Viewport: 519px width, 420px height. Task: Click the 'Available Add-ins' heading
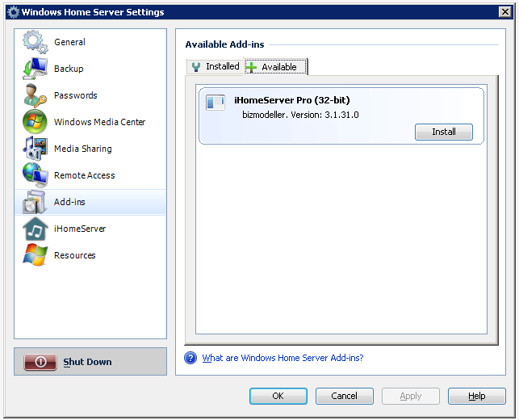(224, 44)
